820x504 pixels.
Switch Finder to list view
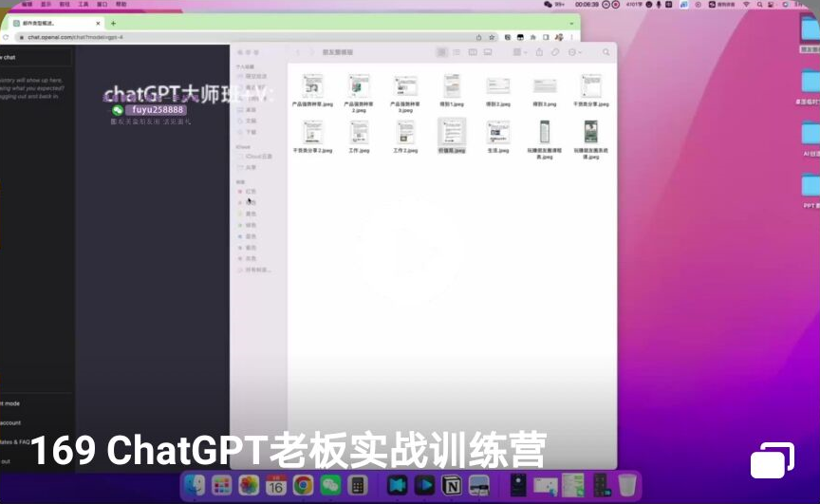[x=457, y=52]
